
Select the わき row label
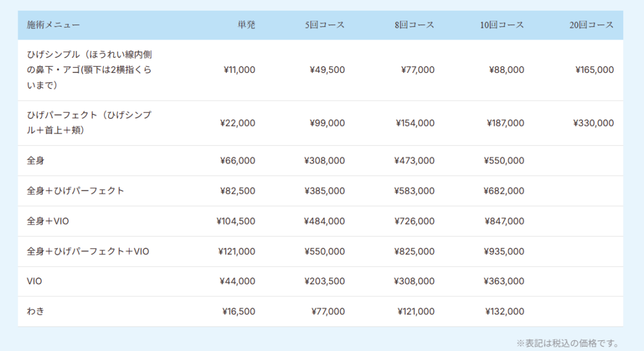click(36, 312)
